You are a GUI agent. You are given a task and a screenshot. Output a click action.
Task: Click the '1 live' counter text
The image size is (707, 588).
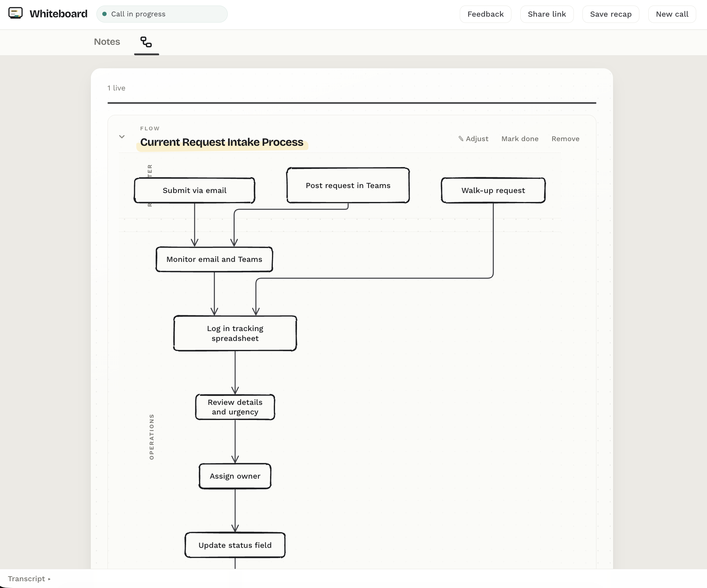[116, 88]
